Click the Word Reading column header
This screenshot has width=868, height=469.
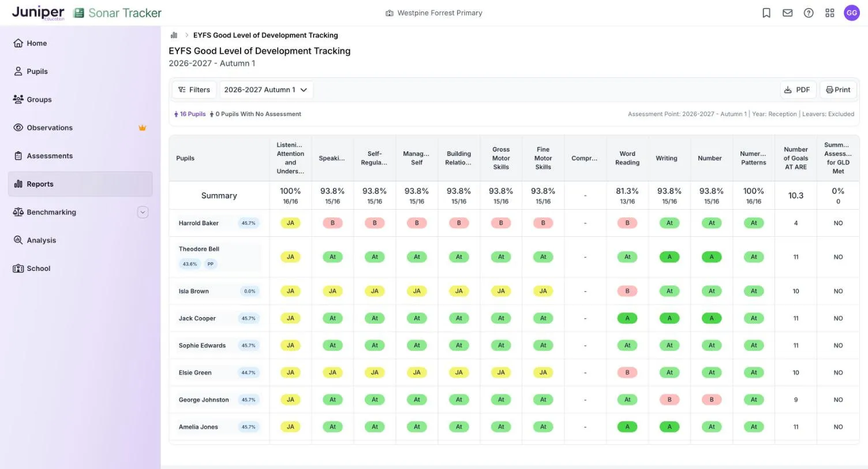(x=627, y=158)
